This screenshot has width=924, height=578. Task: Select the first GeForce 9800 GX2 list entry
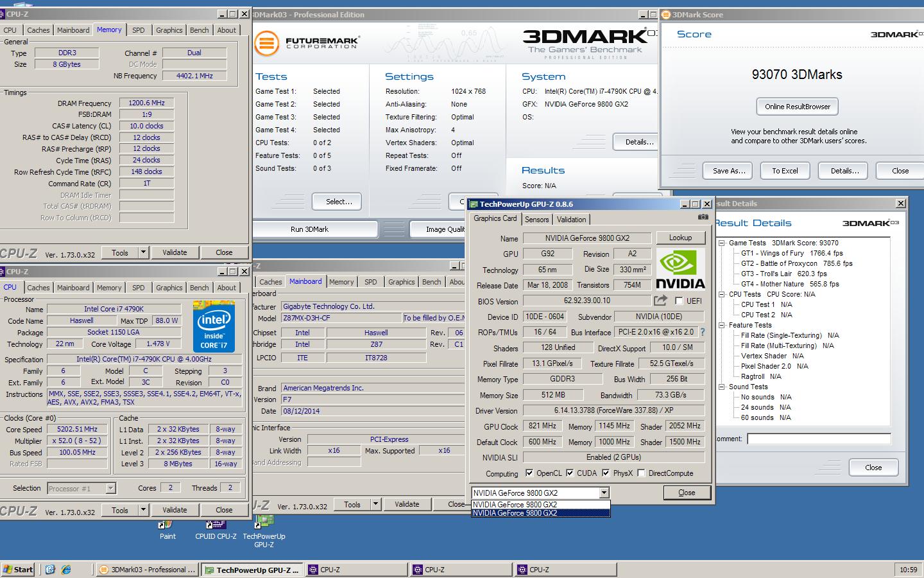(540, 505)
